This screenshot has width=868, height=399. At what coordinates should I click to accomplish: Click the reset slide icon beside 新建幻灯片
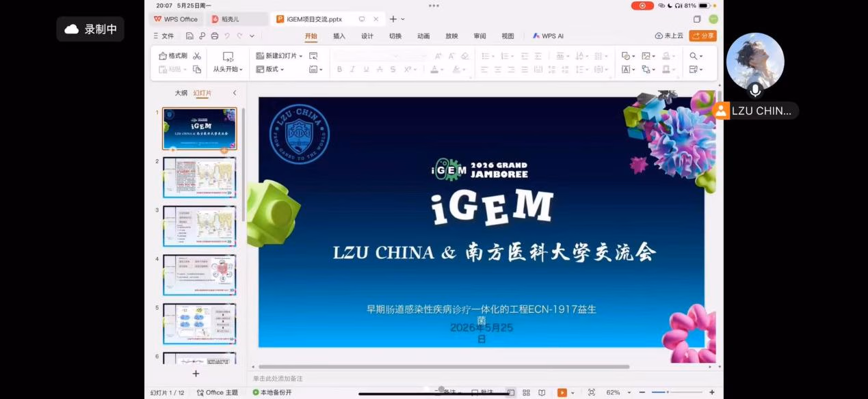(x=313, y=56)
